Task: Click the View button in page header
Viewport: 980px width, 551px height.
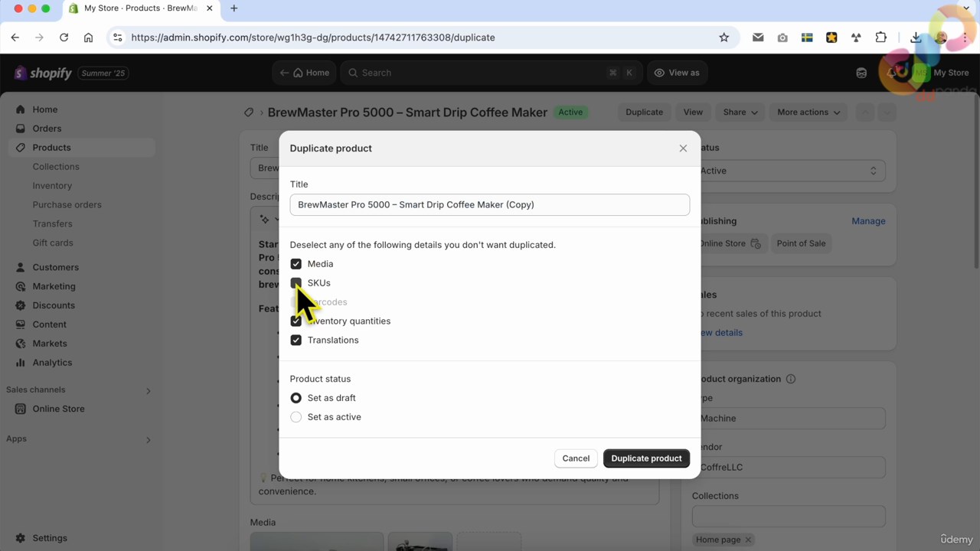Action: (x=693, y=112)
